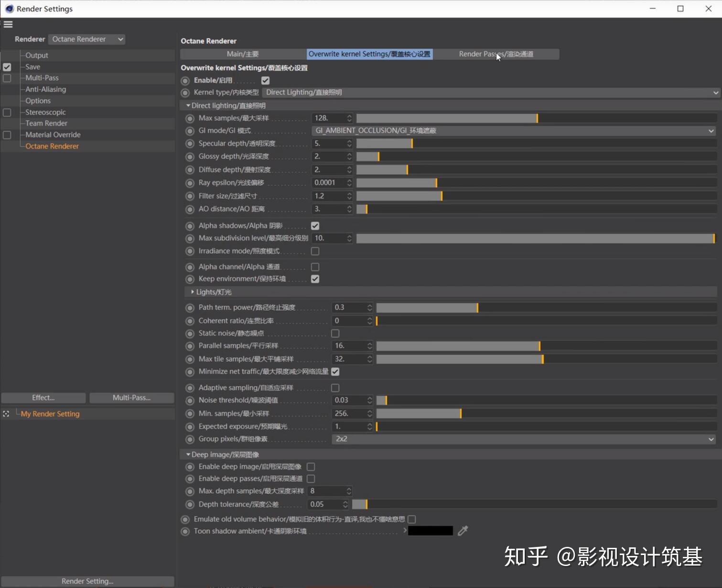This screenshot has width=722, height=588.
Task: Switch to Main tab
Action: 243,54
